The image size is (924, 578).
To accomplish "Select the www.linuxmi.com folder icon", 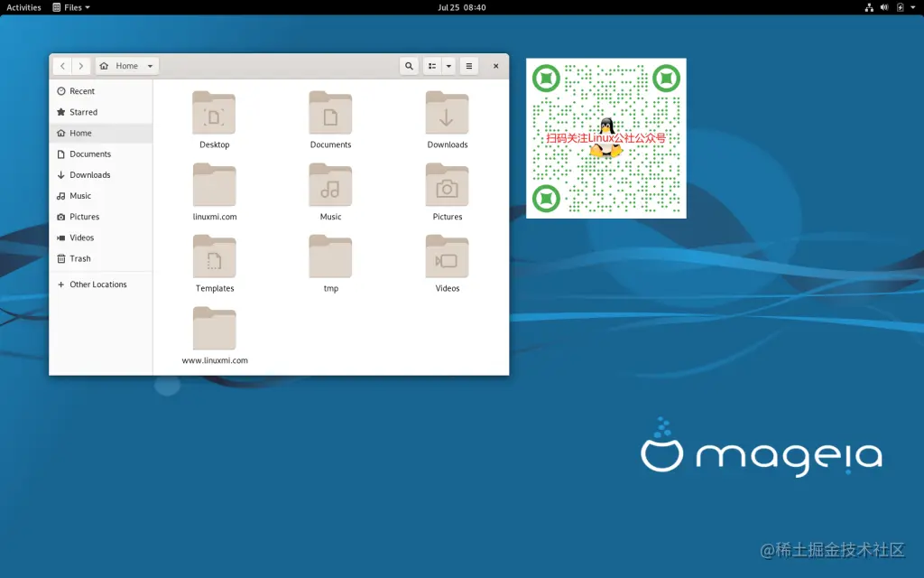I will [x=214, y=329].
